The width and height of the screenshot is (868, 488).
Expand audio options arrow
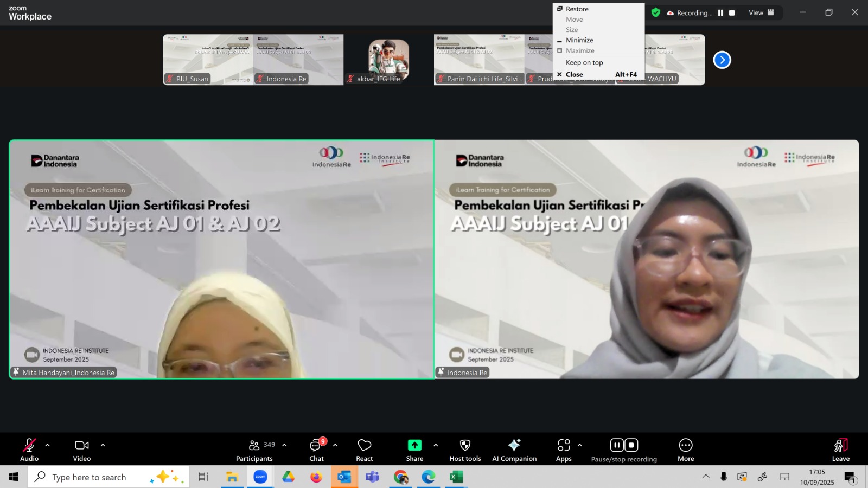tap(48, 445)
